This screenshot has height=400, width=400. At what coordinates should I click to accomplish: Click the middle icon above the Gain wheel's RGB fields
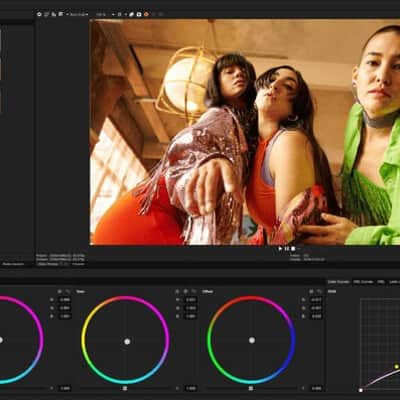pos(186,292)
